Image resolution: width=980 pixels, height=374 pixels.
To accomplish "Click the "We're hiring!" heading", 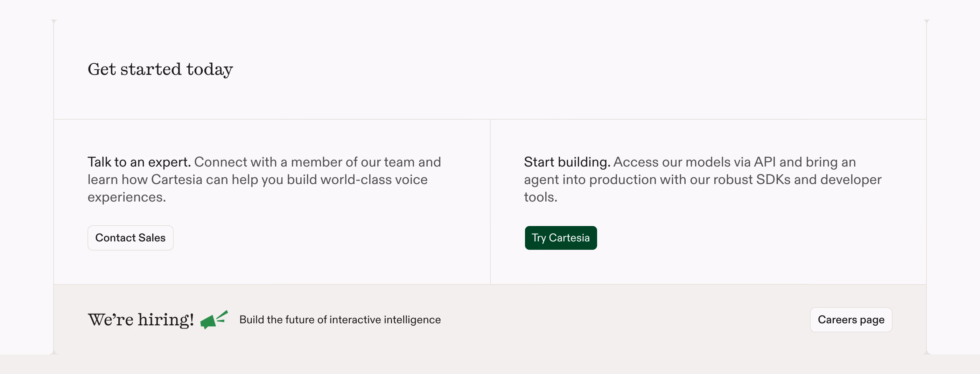I will (141, 319).
